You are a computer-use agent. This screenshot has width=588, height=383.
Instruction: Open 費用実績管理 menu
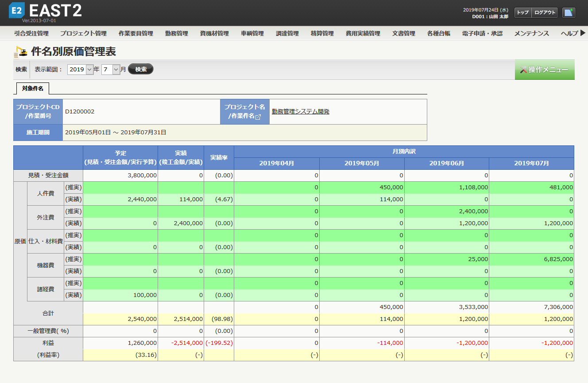click(x=363, y=33)
